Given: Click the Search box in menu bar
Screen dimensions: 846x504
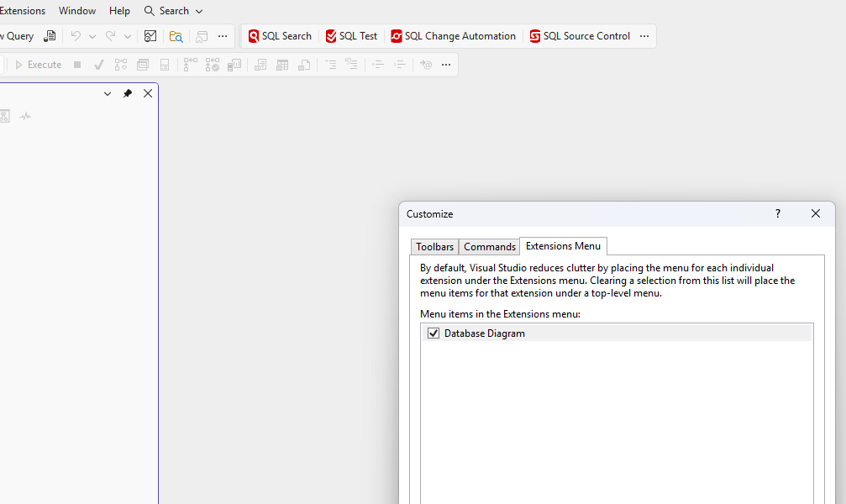Looking at the screenshot, I should click(174, 11).
